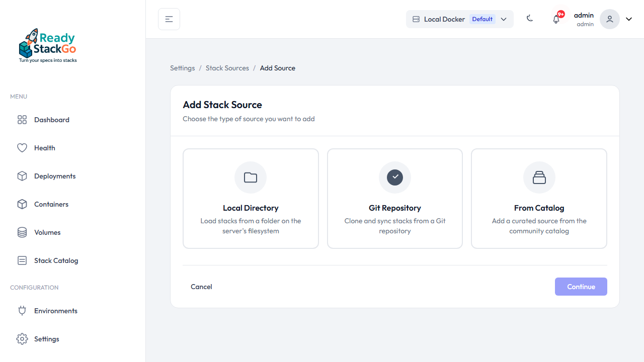Viewport: 644px width, 362px height.
Task: Click the Health heart icon
Action: (x=22, y=148)
